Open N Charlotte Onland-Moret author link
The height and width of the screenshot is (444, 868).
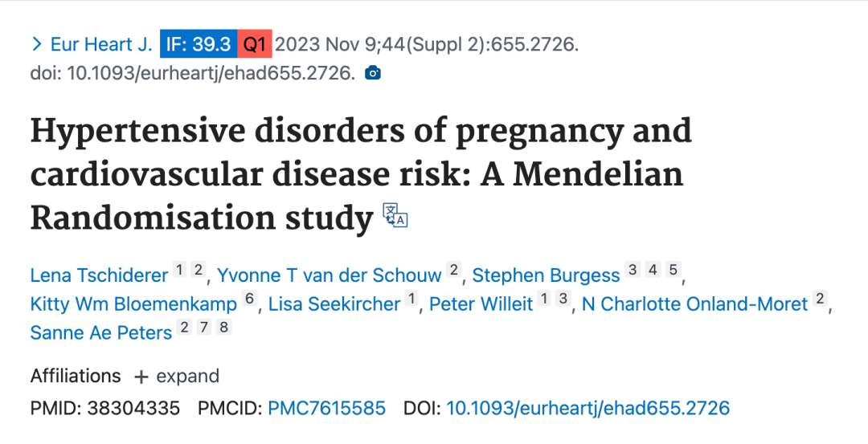click(x=694, y=304)
